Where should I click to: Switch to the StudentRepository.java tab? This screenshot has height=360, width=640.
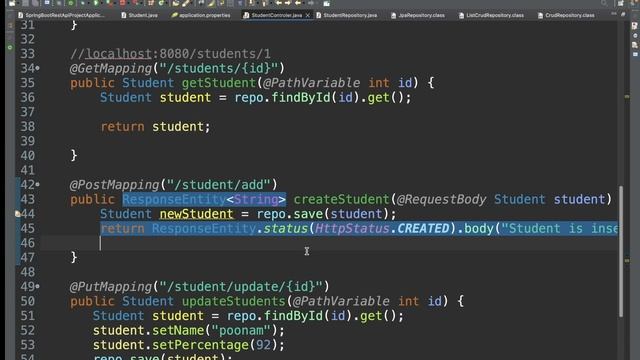[347, 15]
